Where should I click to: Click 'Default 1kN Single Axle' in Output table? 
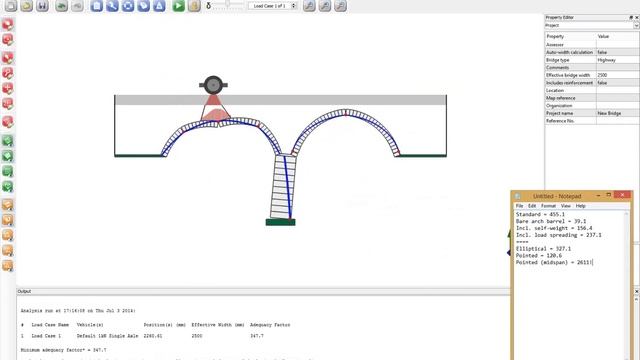pos(107,336)
